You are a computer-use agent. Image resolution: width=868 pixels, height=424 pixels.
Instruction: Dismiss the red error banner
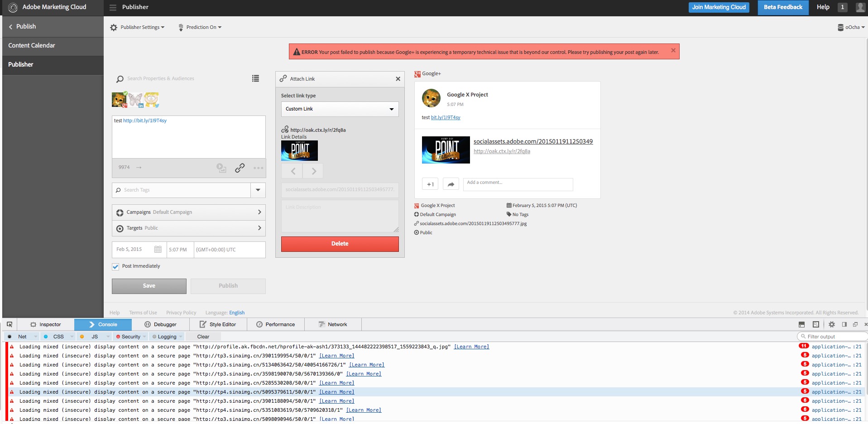click(x=673, y=50)
